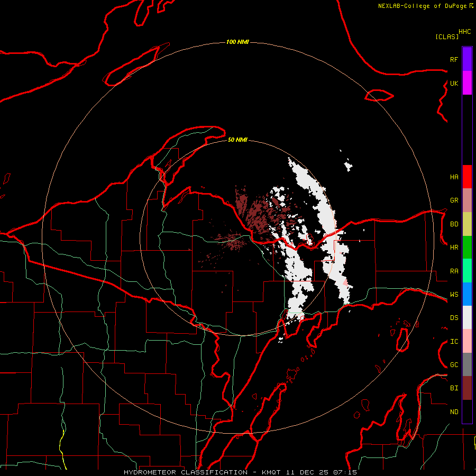
Task: Click the 50 NMI range ring label
Action: tap(237, 140)
